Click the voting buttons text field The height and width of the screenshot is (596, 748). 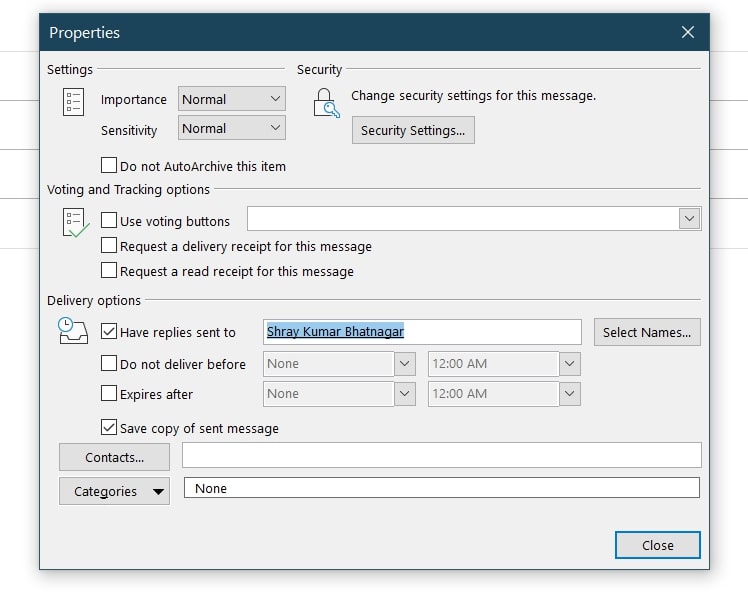click(463, 219)
